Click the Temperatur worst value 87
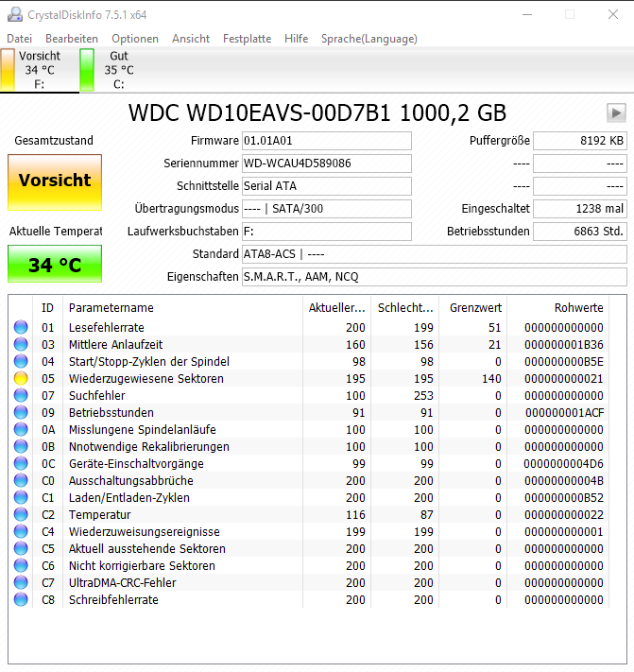The height and width of the screenshot is (672, 634). [427, 515]
